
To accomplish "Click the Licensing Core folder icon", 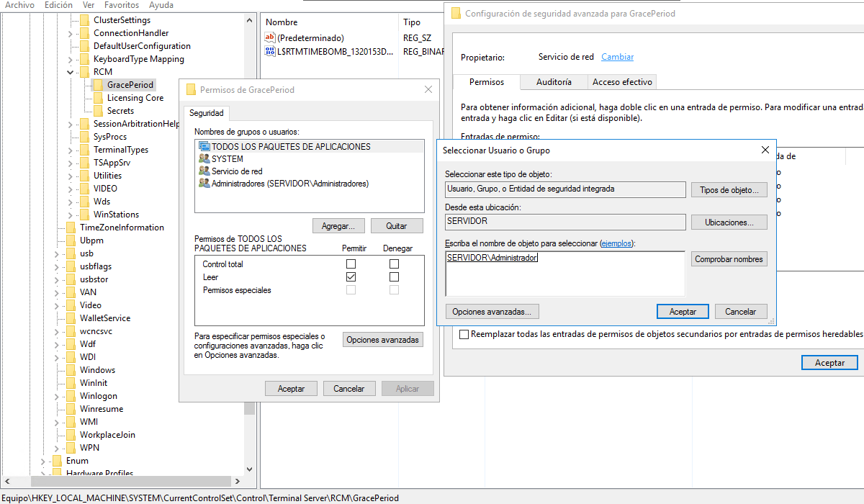I will coord(98,98).
